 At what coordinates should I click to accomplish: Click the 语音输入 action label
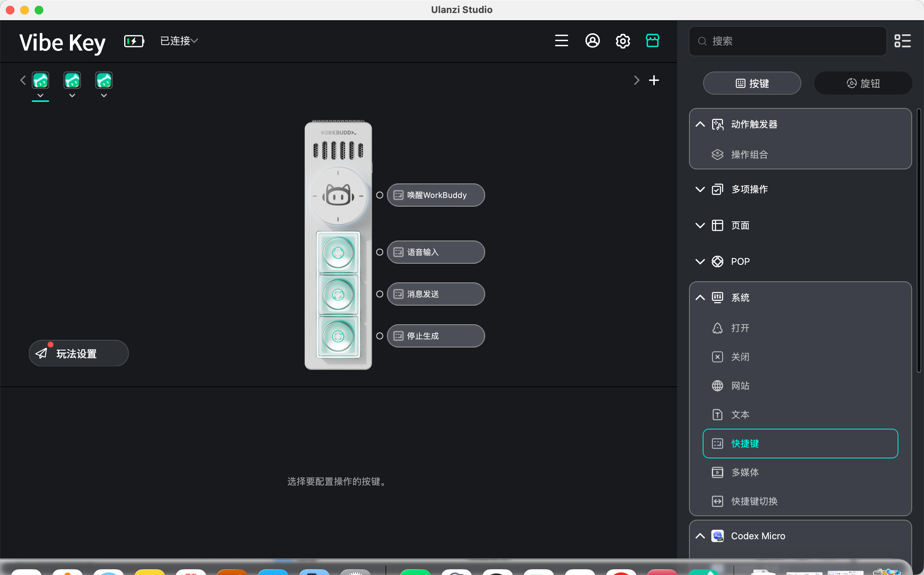pos(436,252)
